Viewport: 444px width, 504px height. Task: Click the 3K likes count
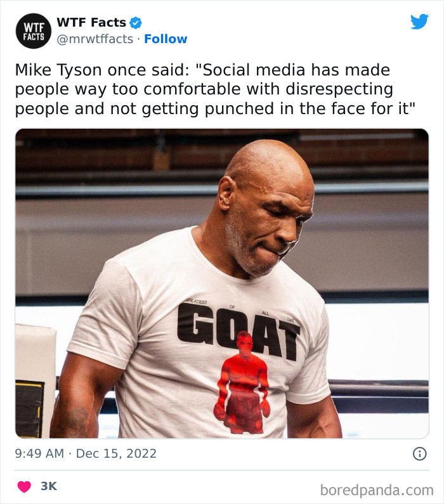pos(49,486)
